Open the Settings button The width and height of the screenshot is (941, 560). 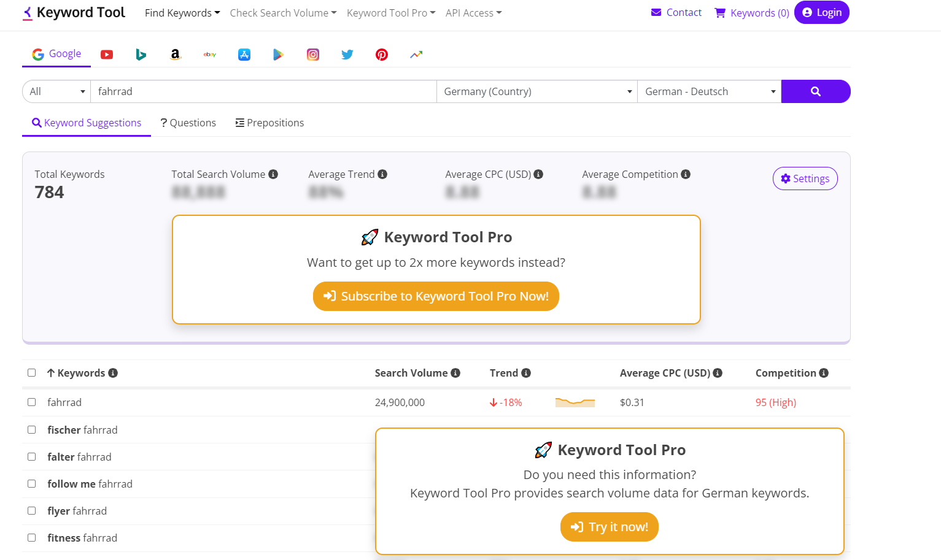(x=805, y=178)
